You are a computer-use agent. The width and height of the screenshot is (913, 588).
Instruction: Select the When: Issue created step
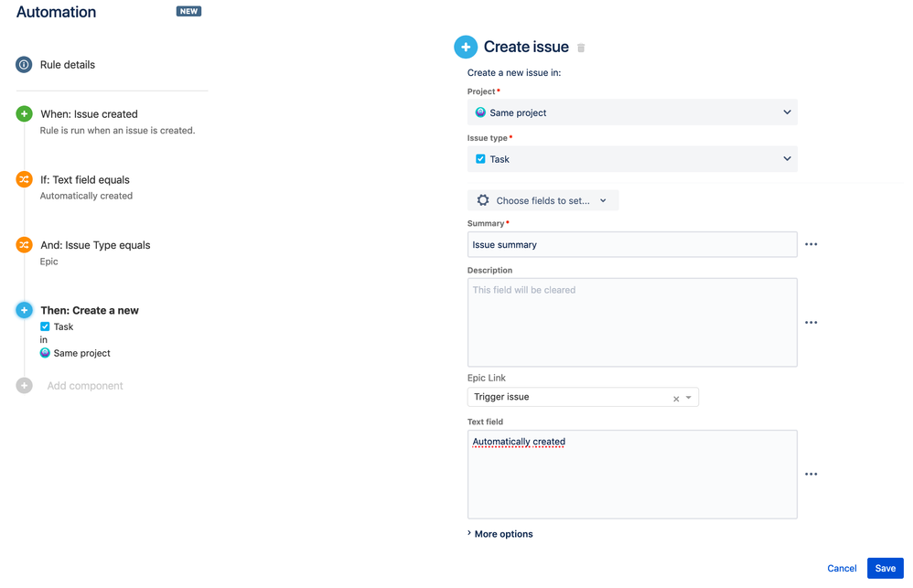(x=89, y=114)
